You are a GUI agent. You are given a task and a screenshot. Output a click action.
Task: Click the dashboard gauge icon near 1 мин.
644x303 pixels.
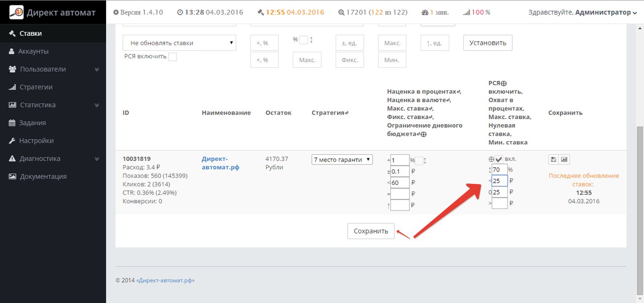click(x=425, y=12)
